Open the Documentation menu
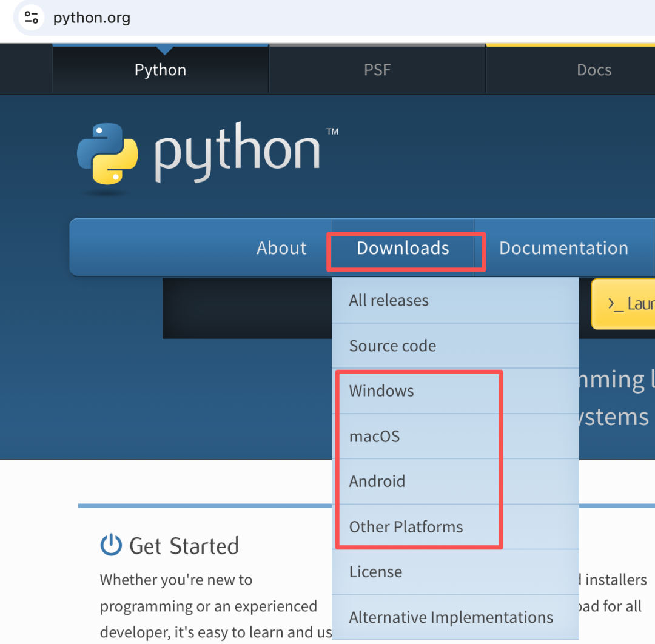 563,247
